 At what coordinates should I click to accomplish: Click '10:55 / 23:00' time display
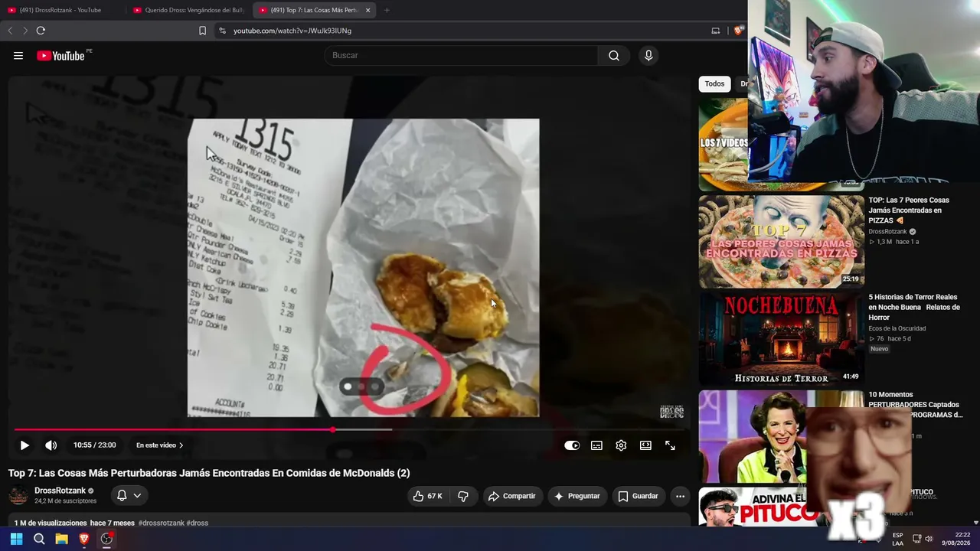(x=95, y=445)
